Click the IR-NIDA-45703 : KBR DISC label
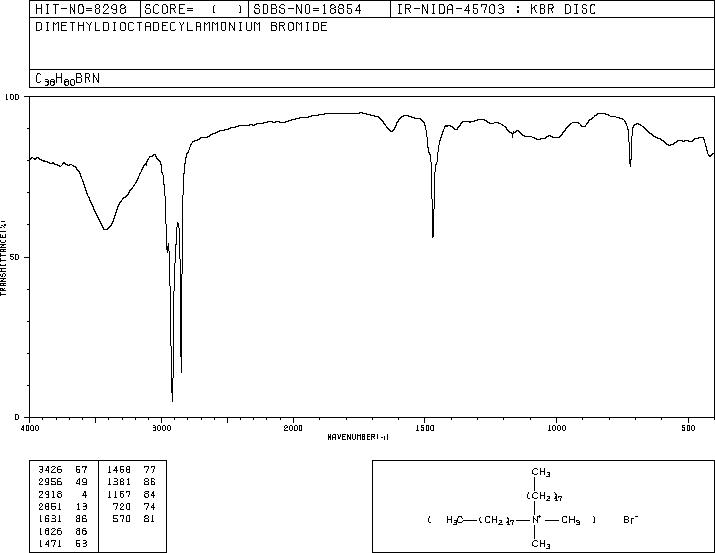Viewport: 715px width, 553px height. tap(496, 9)
